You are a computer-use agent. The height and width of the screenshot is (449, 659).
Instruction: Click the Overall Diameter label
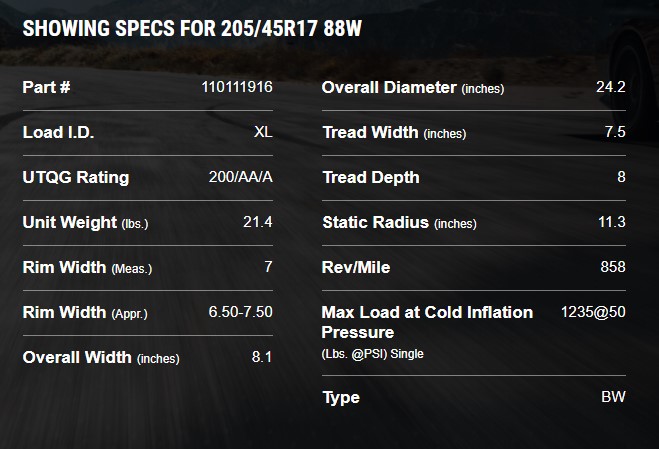coord(413,88)
